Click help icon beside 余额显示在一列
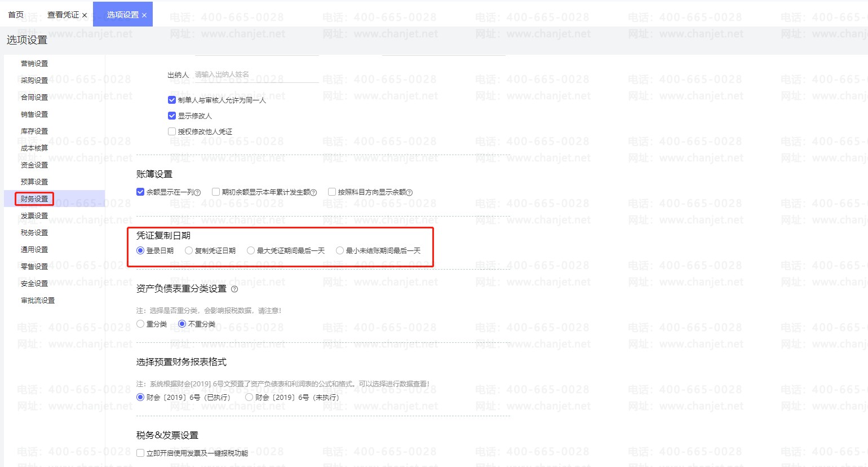 click(198, 192)
